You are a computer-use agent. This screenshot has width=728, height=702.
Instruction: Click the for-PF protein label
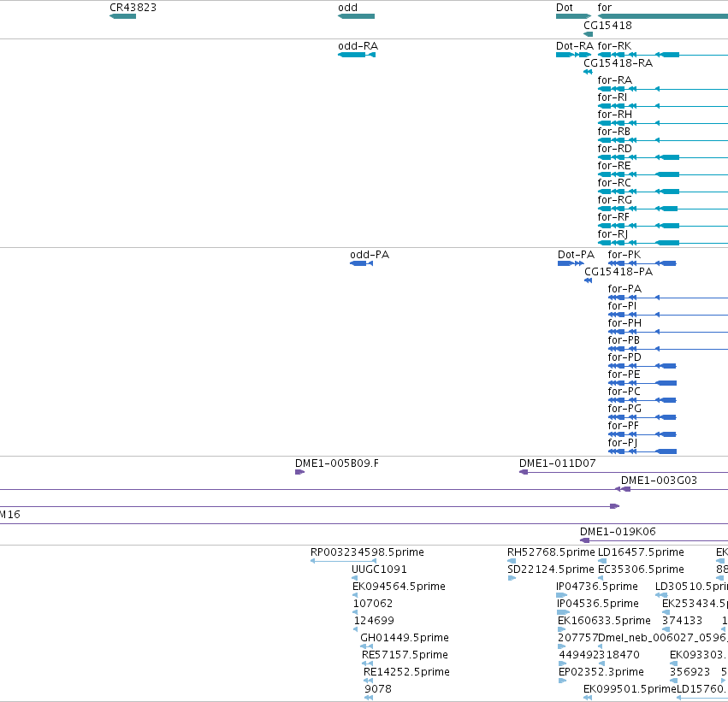[x=623, y=426]
